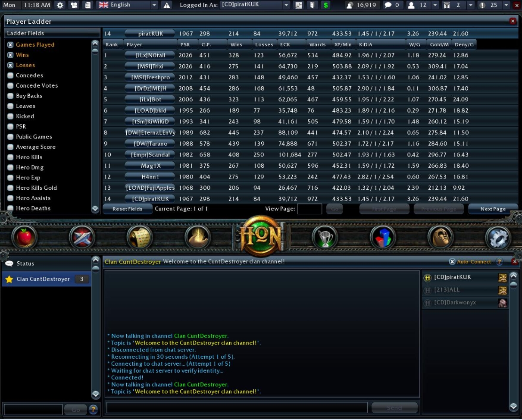Click the clan channel help question mark
Viewport: 522px width, 420px height.
click(500, 262)
